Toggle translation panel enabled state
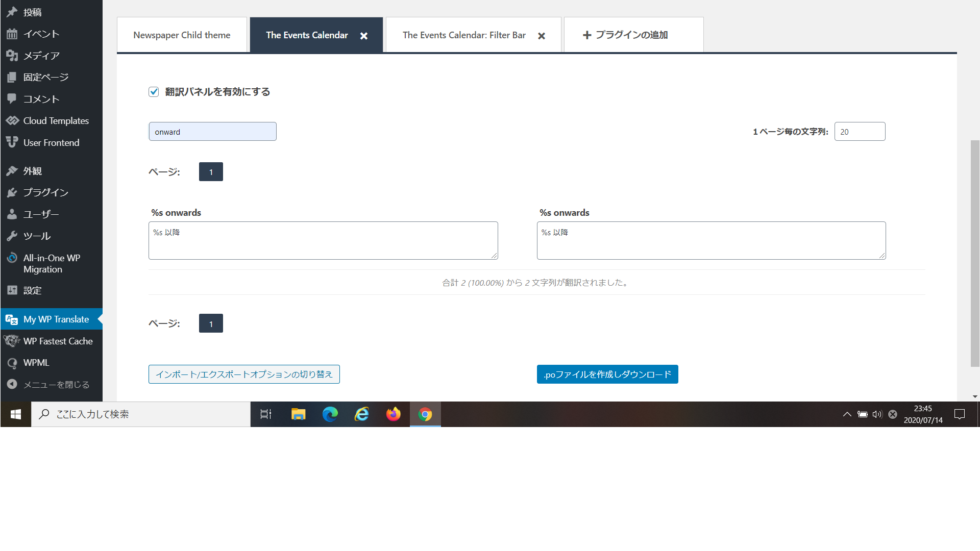The width and height of the screenshot is (980, 551). point(154,91)
